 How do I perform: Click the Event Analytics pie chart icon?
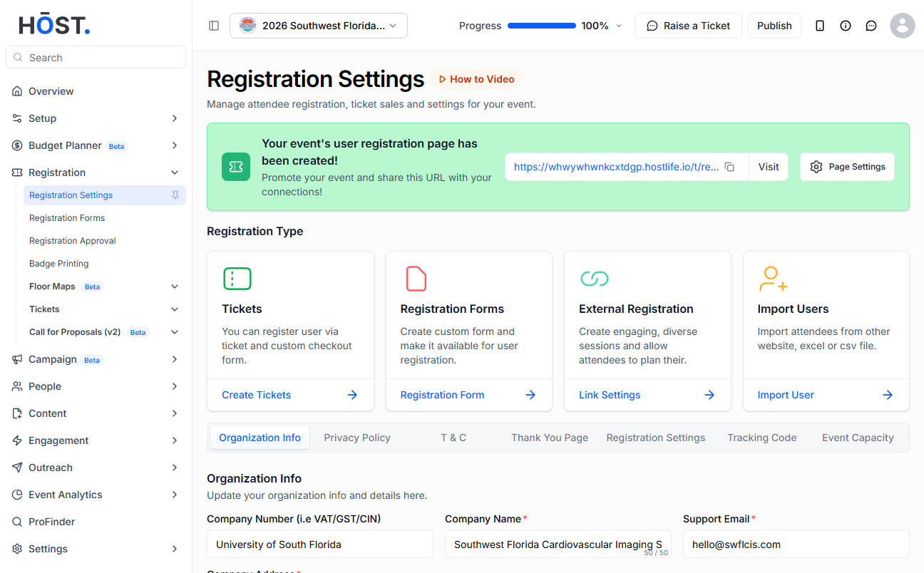pos(17,495)
